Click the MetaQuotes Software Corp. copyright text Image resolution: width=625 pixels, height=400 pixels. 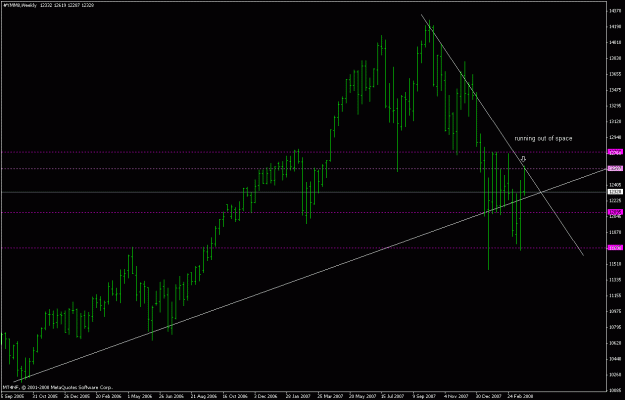click(58, 387)
